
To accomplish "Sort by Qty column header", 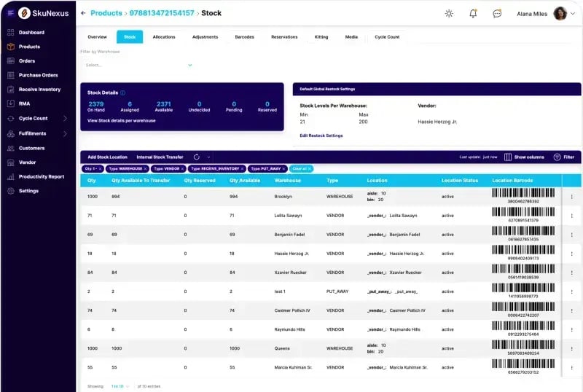I will click(92, 181).
